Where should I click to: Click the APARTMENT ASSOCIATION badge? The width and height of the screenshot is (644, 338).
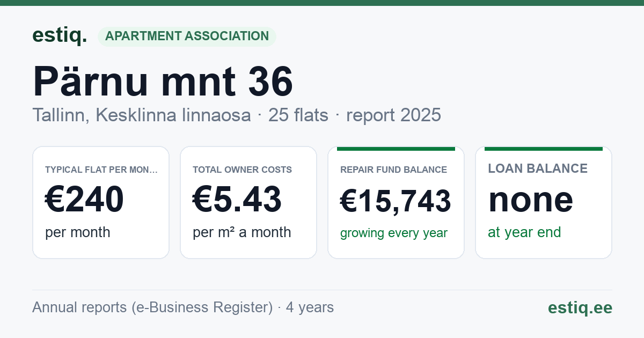click(x=187, y=36)
